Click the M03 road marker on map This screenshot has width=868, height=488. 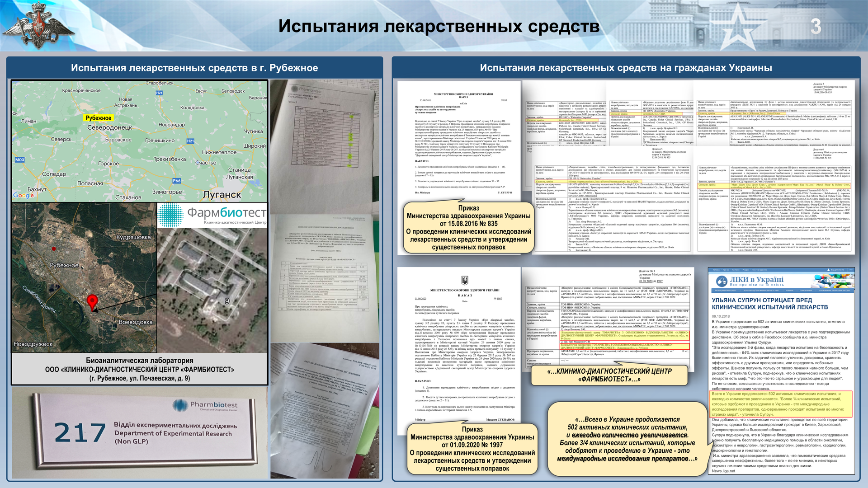click(19, 160)
